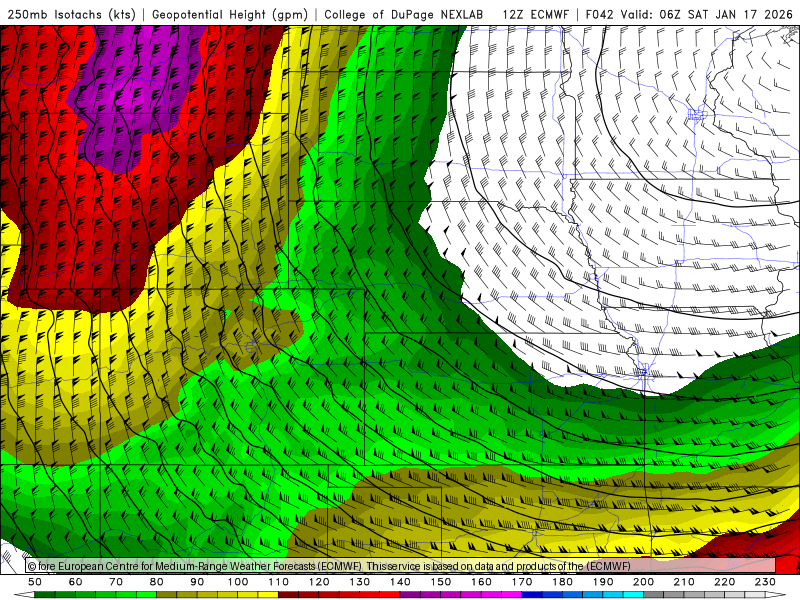Image resolution: width=800 pixels, height=600 pixels.
Task: Click the "60" color bar label
Action: 75,582
